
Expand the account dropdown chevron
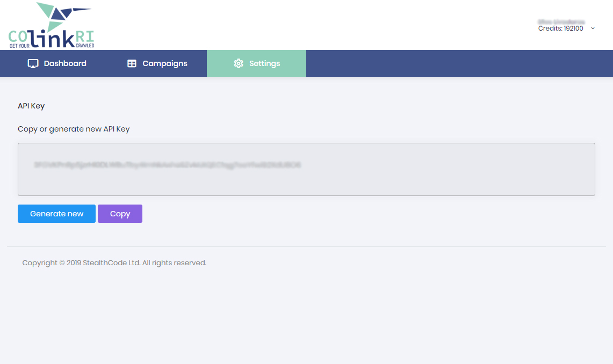click(593, 28)
